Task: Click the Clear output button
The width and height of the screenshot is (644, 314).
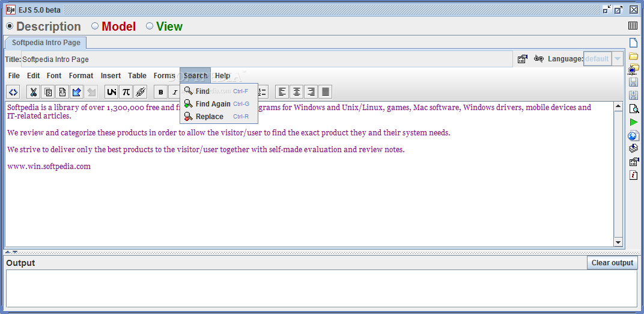Action: tap(612, 263)
